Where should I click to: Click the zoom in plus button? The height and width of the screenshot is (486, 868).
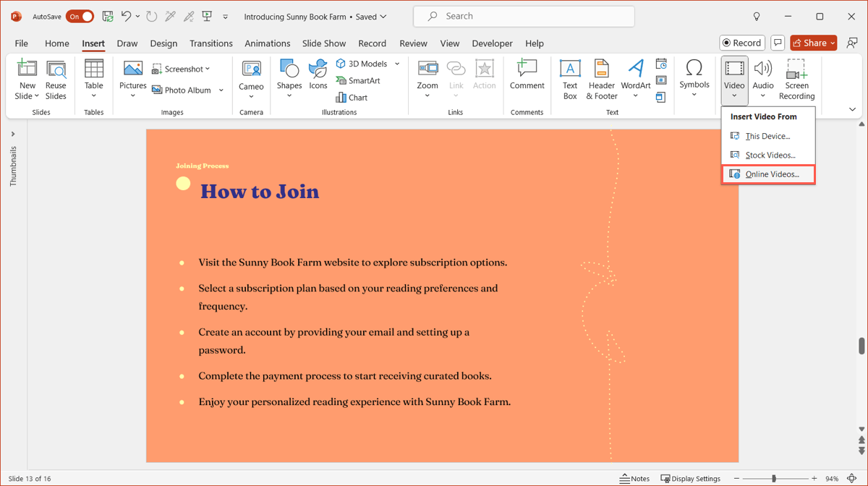[814, 478]
